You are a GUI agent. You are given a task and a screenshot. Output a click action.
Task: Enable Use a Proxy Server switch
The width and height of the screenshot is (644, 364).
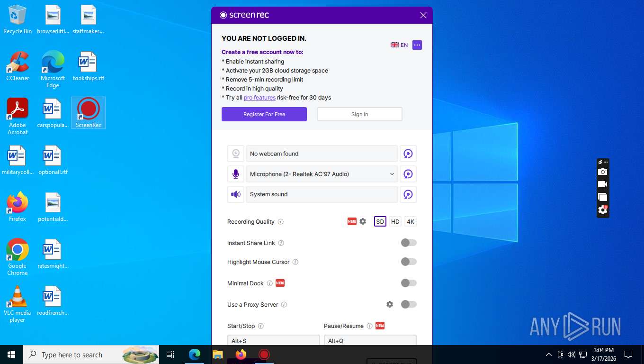click(409, 304)
